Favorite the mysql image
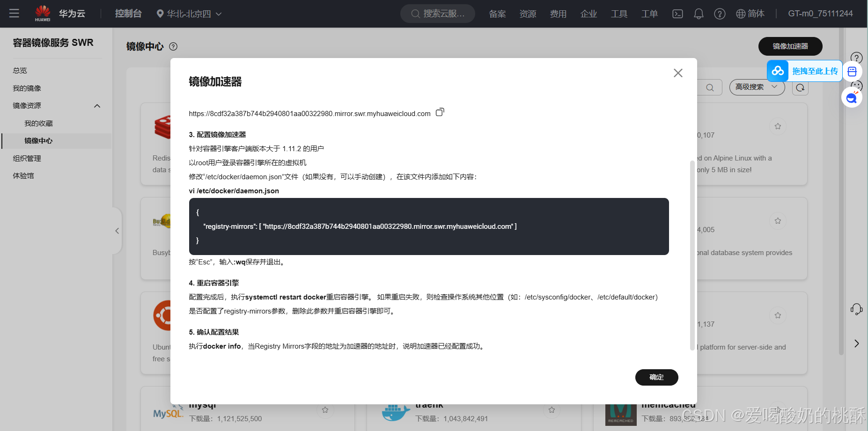Screen dimensions: 868x431 (325, 410)
